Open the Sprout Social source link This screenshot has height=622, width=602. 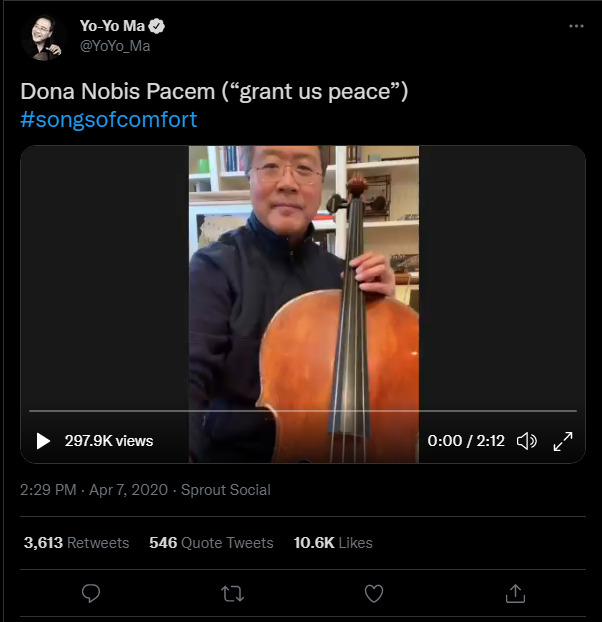coord(225,490)
